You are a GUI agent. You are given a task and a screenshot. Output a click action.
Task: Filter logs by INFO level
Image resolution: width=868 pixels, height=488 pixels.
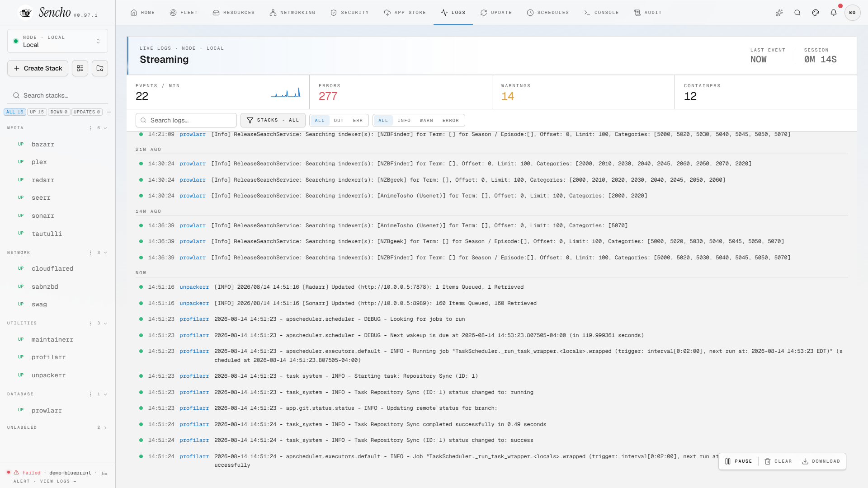pos(404,121)
